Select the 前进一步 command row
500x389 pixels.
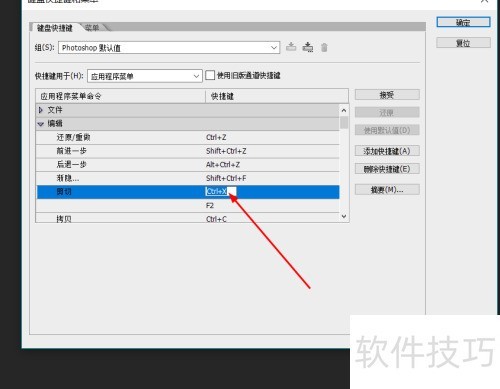pos(188,151)
